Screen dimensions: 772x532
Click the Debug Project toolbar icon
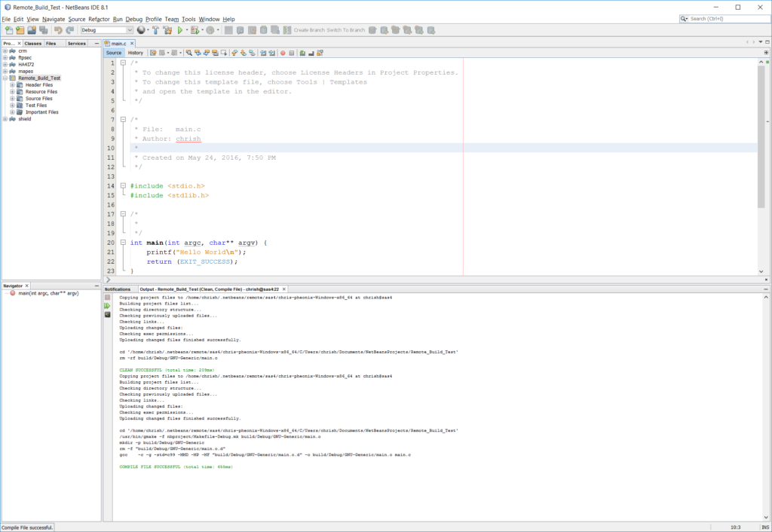[x=194, y=30]
